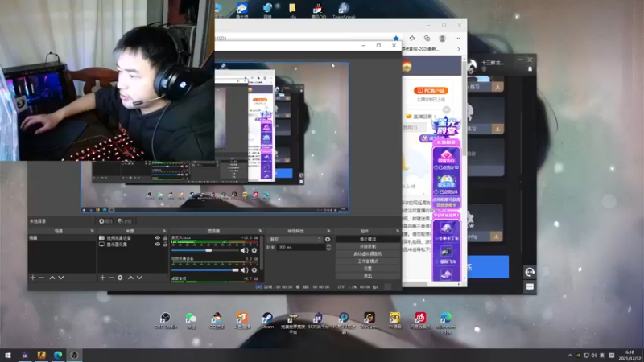Open the 滤镜 filters button above the docks
Image resolution: width=644 pixels, height=362 pixels.
tap(125, 221)
